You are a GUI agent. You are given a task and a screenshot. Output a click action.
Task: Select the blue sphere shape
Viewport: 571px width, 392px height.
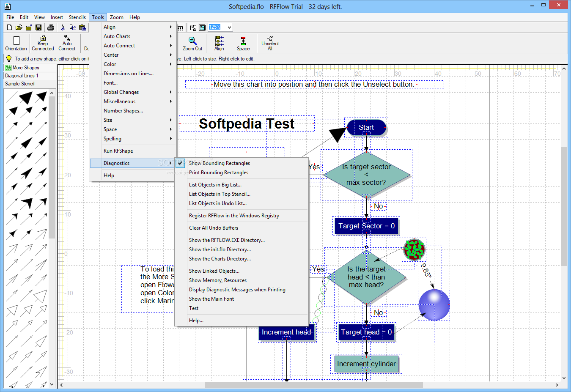pos(434,305)
